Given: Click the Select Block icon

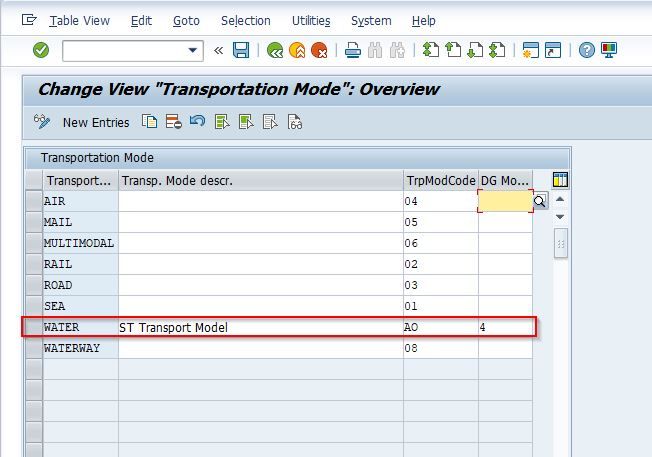Looking at the screenshot, I should click(x=246, y=122).
